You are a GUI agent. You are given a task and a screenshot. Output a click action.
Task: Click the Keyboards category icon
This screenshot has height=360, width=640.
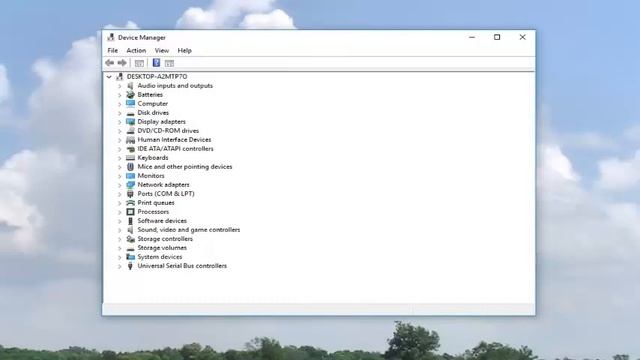(130, 158)
